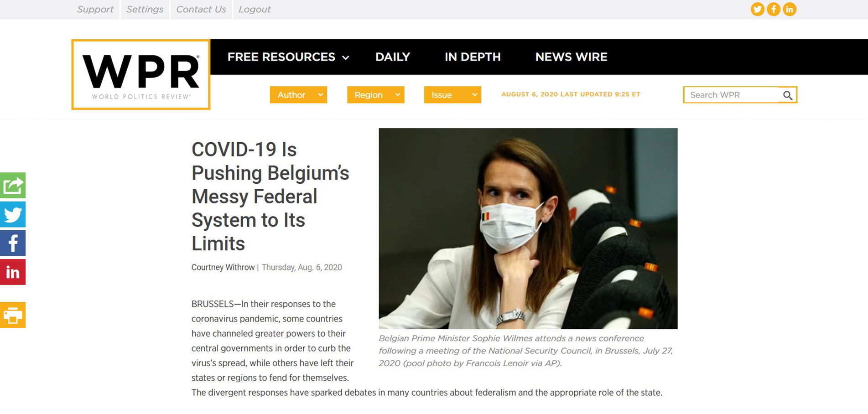Open WPR Twitter page from header icon
Screen dimensions: 868x414
tap(758, 9)
